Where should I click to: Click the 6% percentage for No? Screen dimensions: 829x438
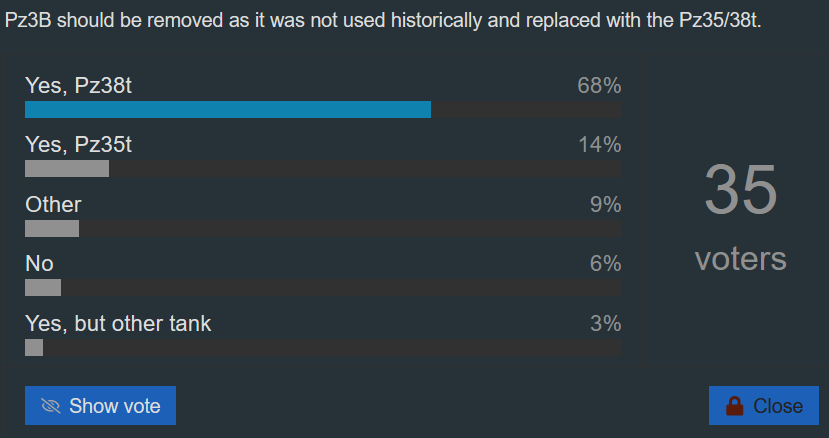point(605,264)
